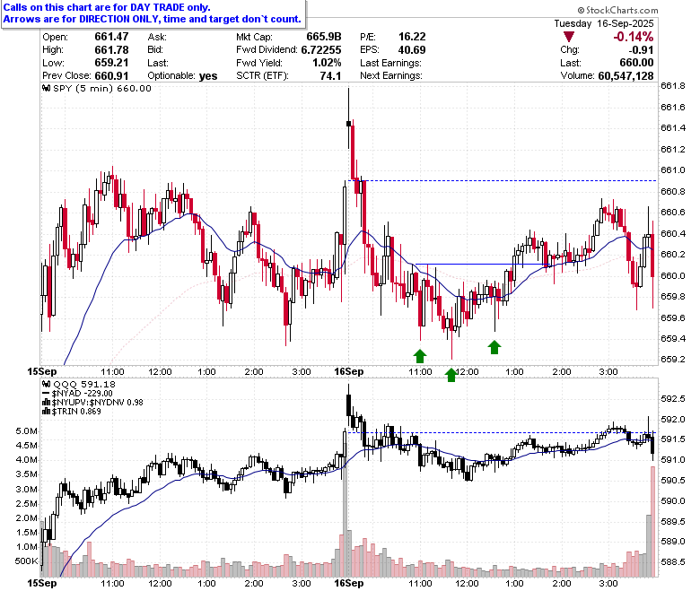Click the QQQ candlestick icon in lower legend
700x591 pixels.
pyautogui.click(x=46, y=384)
